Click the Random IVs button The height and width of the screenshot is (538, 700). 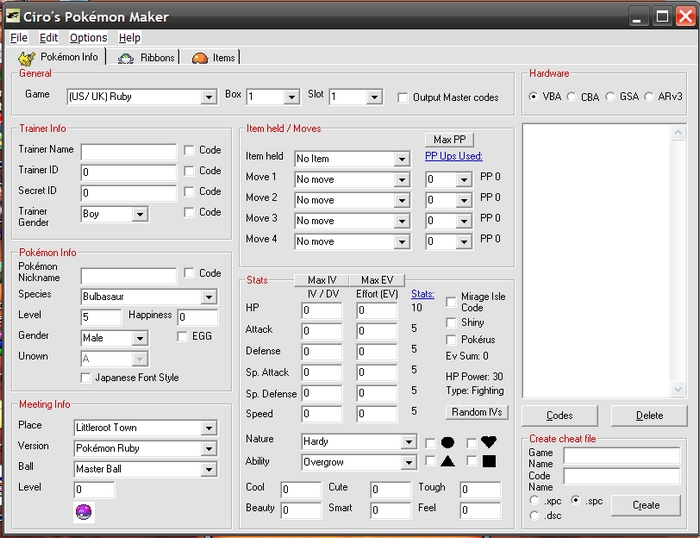tap(476, 412)
